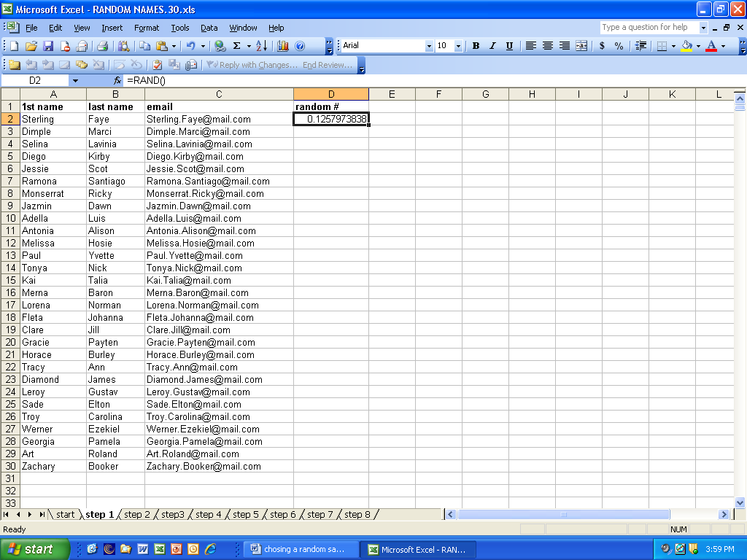Open the Arial font name dropdown
The height and width of the screenshot is (560, 747).
(429, 46)
